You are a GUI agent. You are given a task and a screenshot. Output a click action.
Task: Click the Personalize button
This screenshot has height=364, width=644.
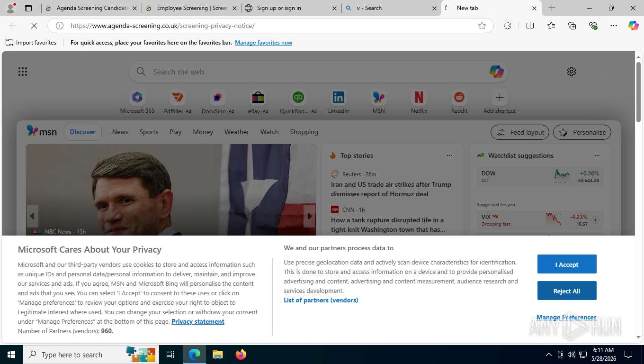coord(582,132)
